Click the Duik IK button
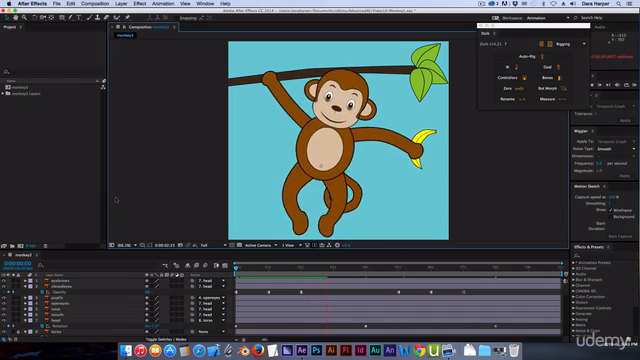This screenshot has width=640, height=360. (512, 67)
